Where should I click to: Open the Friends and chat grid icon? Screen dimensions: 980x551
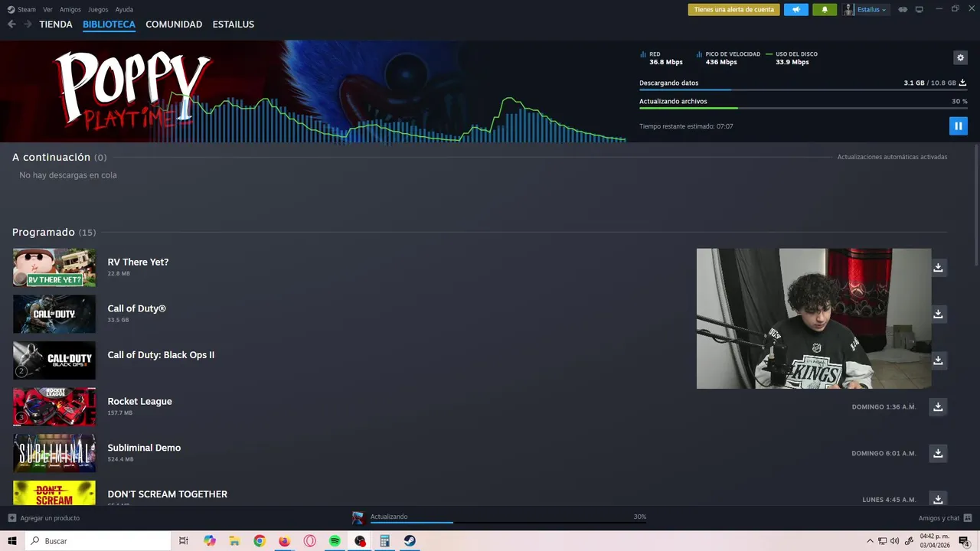tap(968, 518)
